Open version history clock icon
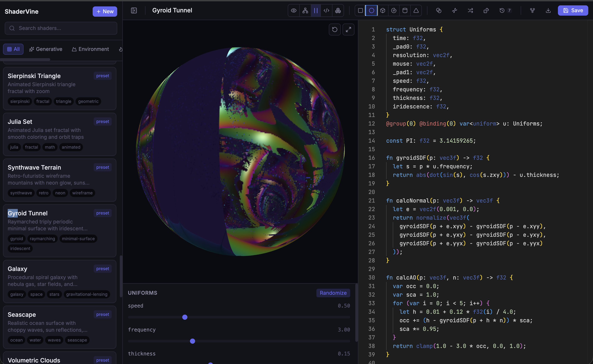The height and width of the screenshot is (364, 593). point(502,11)
